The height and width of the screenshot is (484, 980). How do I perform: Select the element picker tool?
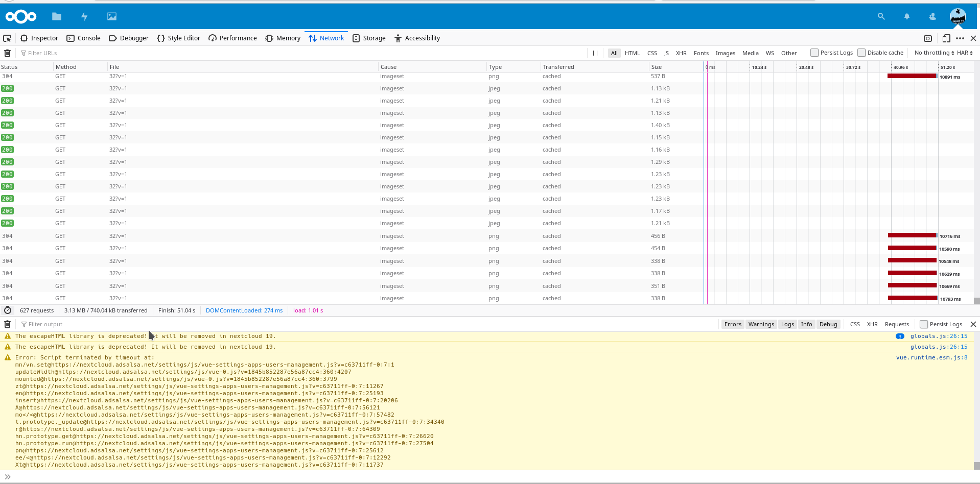pyautogui.click(x=7, y=38)
